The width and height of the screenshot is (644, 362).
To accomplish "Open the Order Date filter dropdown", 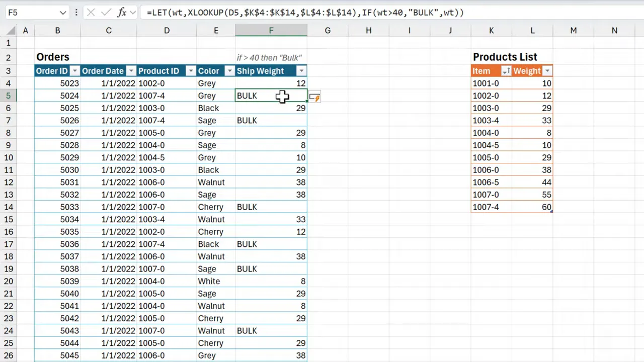I will tap(130, 70).
